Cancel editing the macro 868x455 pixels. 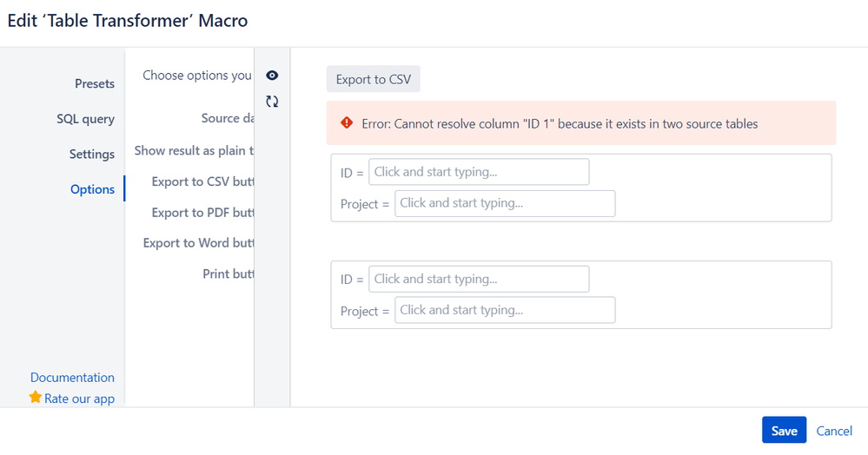tap(834, 431)
